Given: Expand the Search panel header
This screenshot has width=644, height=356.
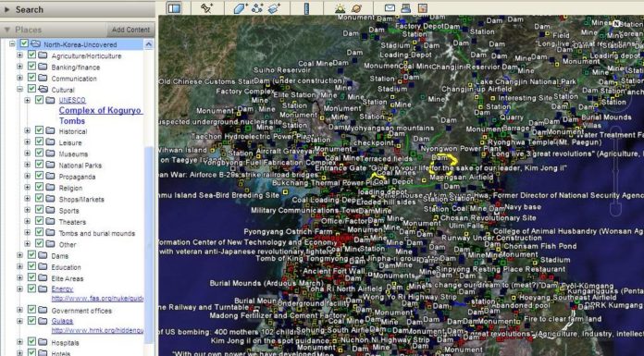Looking at the screenshot, I should (x=77, y=9).
